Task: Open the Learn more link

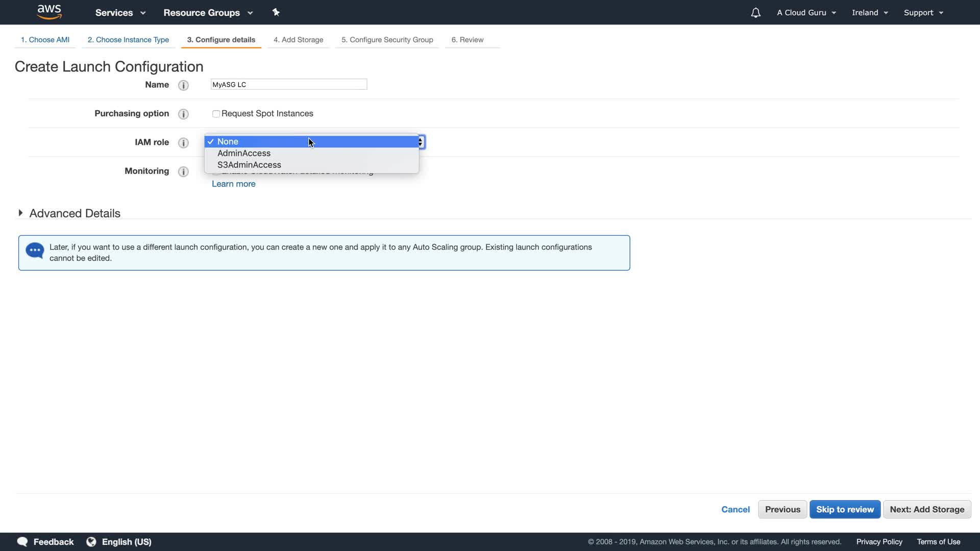Action: pyautogui.click(x=233, y=184)
